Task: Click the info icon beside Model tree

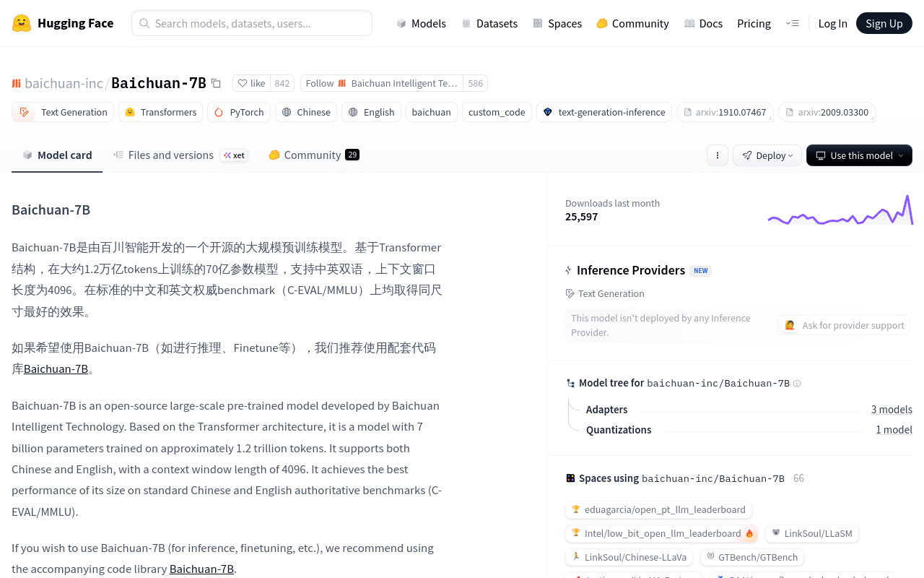Action: click(x=797, y=384)
